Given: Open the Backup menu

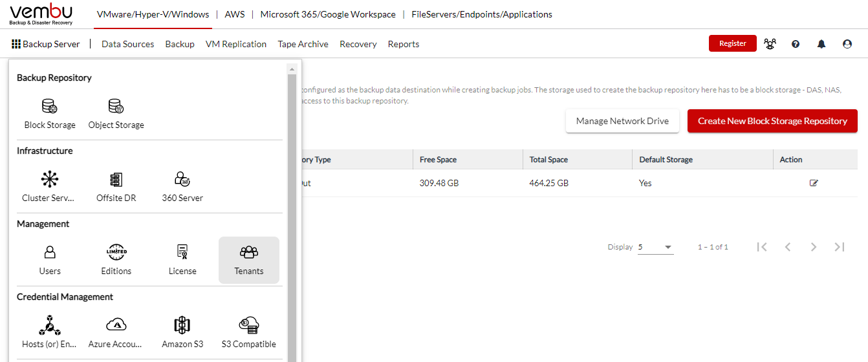Looking at the screenshot, I should (x=180, y=44).
